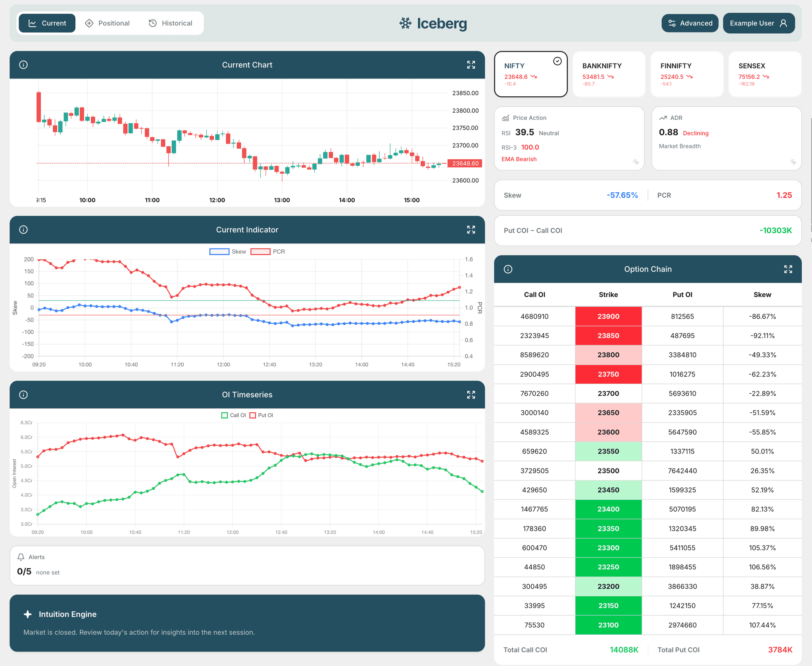
Task: Click Call OI value 8589620
Action: coord(534,355)
